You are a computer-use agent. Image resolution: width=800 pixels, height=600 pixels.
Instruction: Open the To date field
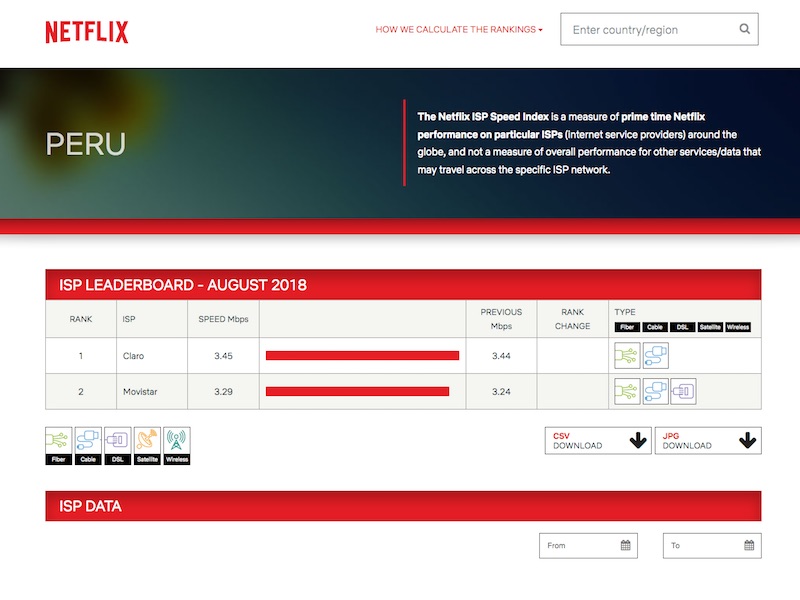pyautogui.click(x=712, y=545)
